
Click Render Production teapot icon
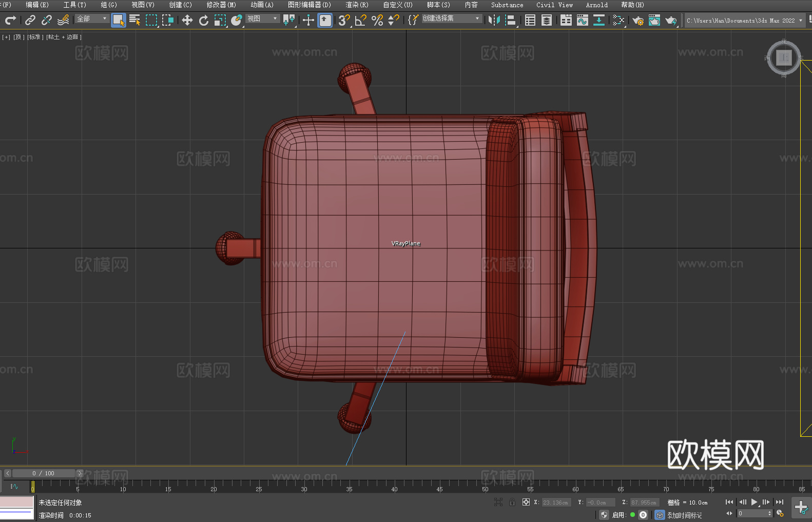(x=671, y=20)
